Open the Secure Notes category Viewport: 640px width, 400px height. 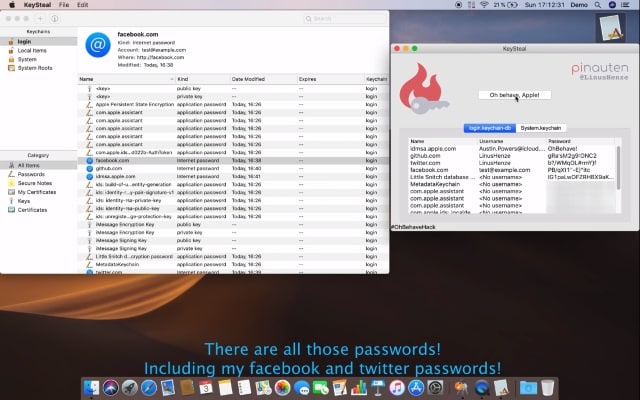coord(34,183)
